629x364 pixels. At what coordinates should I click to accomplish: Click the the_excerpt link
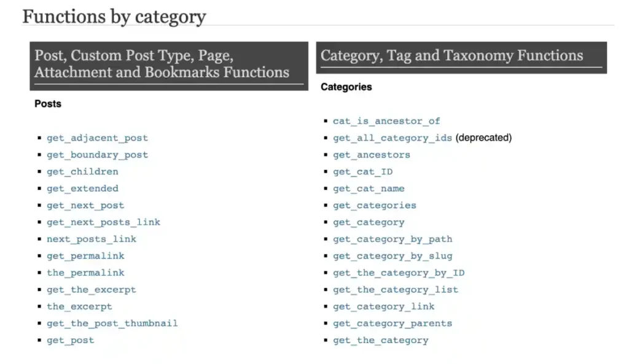coord(79,306)
